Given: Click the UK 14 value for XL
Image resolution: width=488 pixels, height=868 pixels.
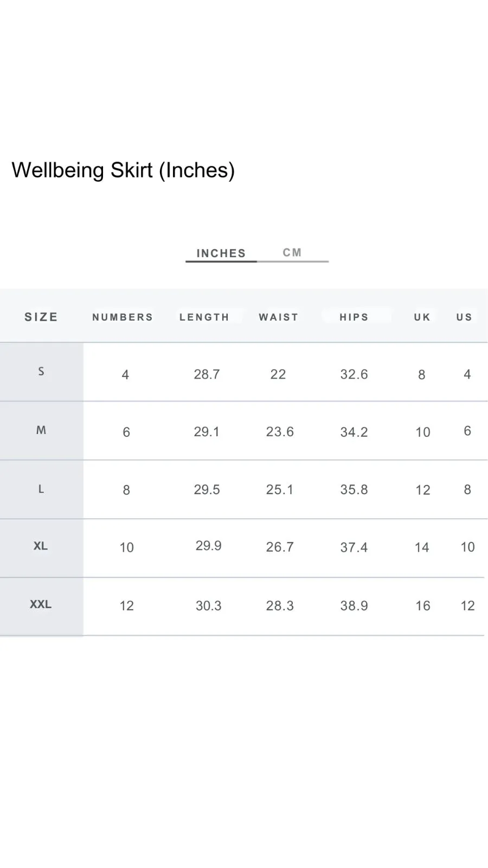Looking at the screenshot, I should click(422, 547).
